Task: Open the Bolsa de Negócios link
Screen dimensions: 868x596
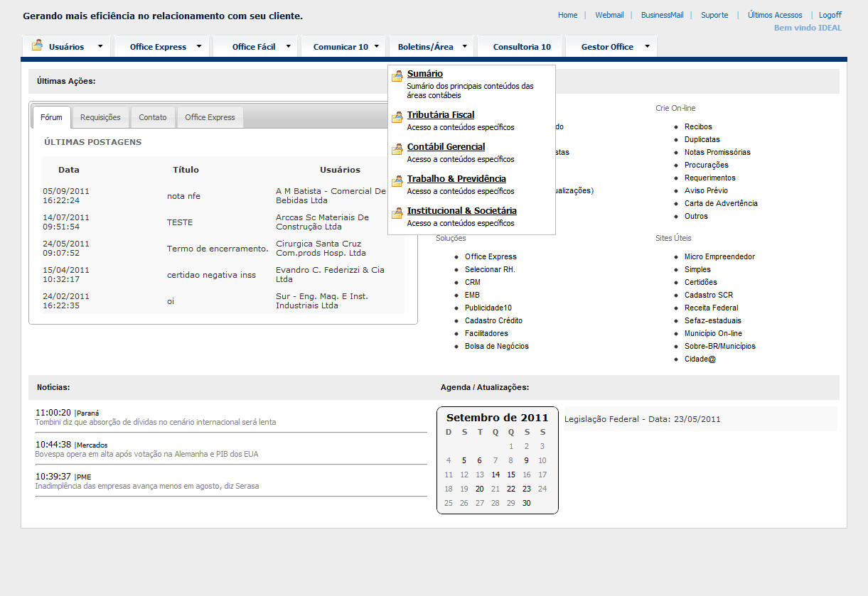Action: tap(497, 346)
